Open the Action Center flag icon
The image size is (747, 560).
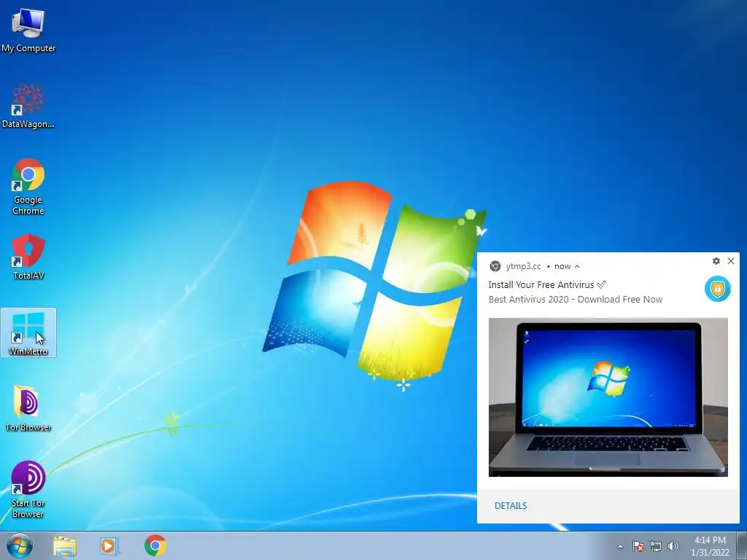[x=638, y=546]
